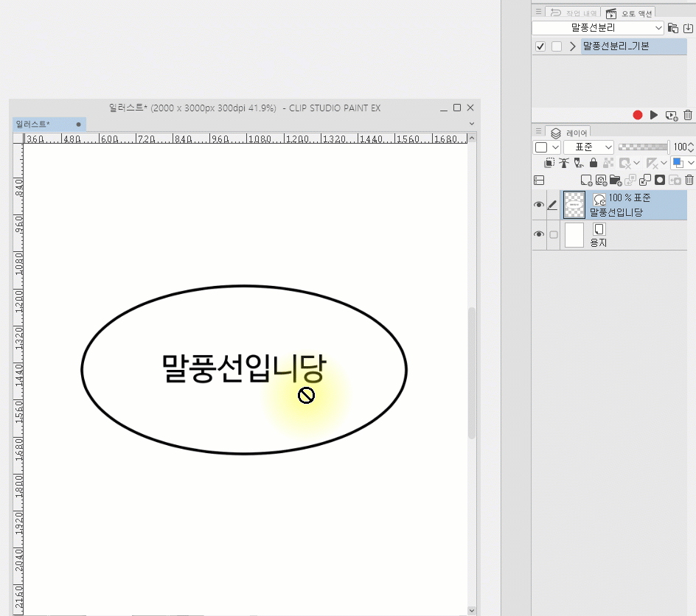This screenshot has width=696, height=616.
Task: Delete the layer using the layer panel trash icon
Action: (689, 180)
